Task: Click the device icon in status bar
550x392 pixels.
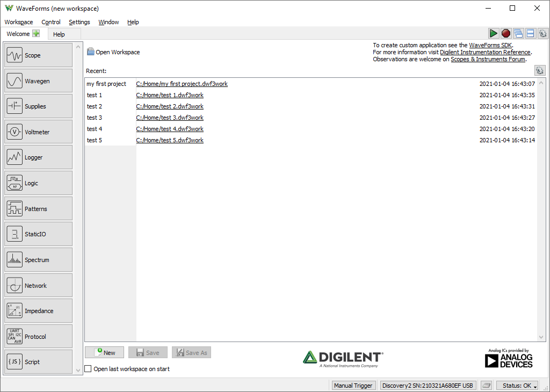Action: (486, 386)
